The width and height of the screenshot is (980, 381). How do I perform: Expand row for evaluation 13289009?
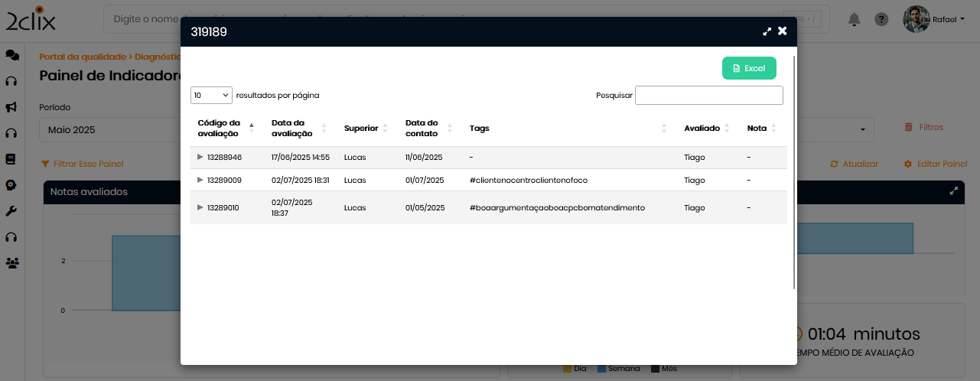coord(200,180)
